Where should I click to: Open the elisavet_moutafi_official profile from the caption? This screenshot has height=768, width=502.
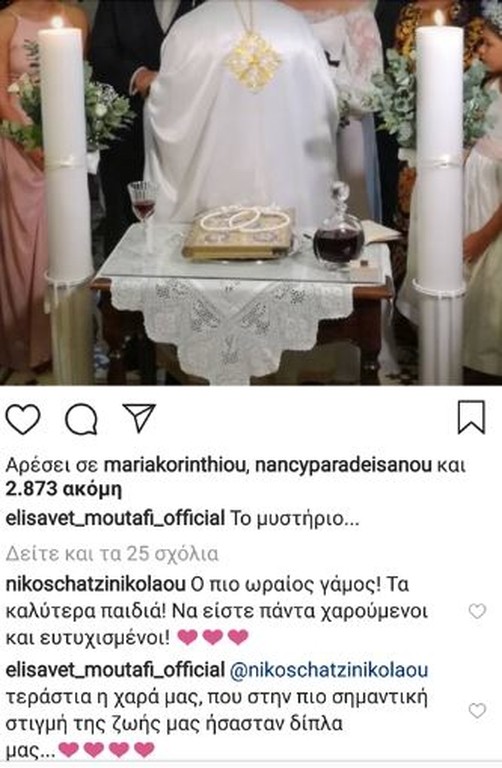click(x=115, y=519)
